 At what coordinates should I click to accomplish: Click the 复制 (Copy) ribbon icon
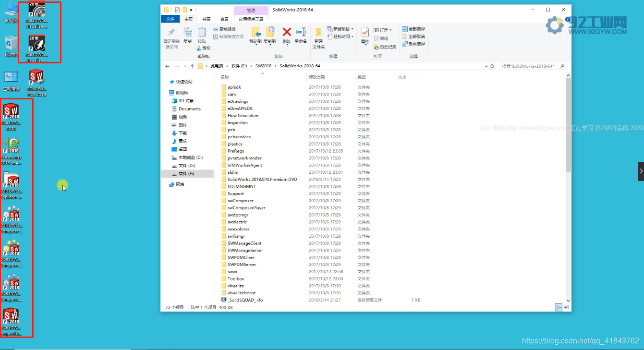click(x=187, y=35)
